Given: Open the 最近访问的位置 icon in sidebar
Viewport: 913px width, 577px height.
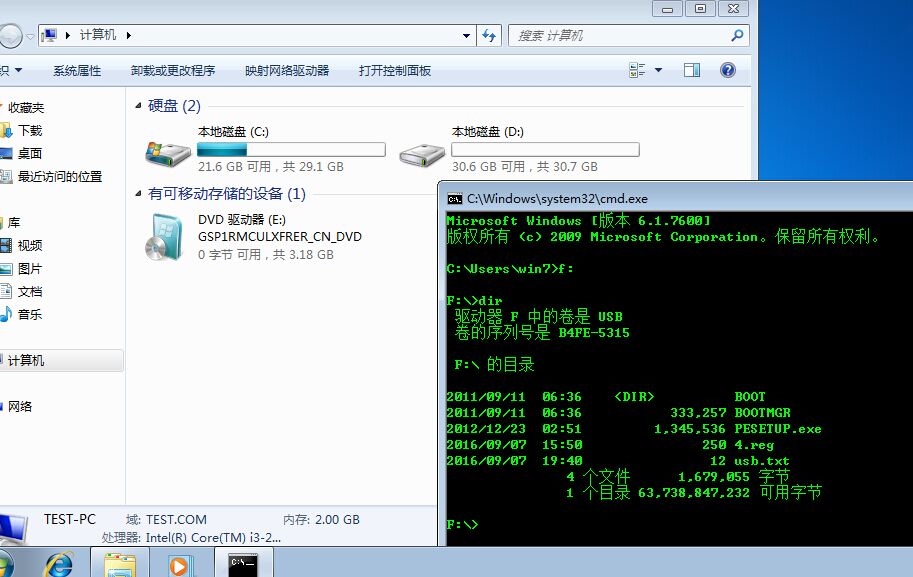Looking at the screenshot, I should point(6,176).
